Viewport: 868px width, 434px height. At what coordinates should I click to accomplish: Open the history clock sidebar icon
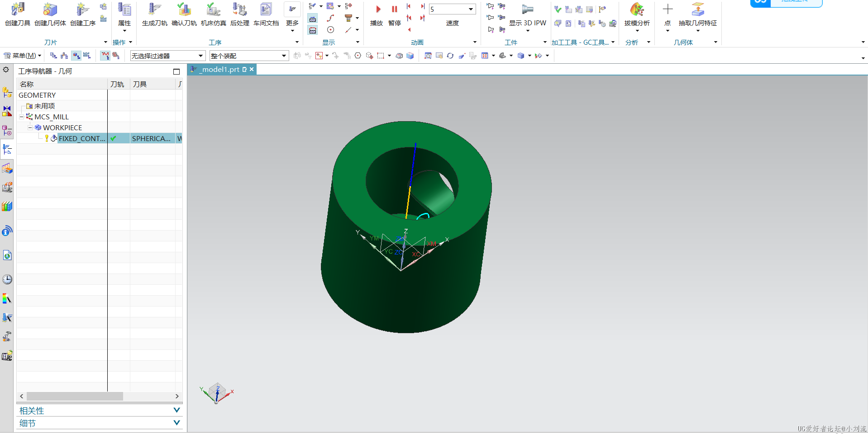7,279
